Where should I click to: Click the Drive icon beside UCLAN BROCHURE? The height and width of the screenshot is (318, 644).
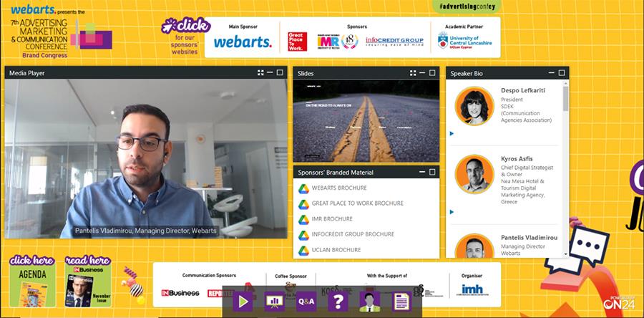pos(303,250)
